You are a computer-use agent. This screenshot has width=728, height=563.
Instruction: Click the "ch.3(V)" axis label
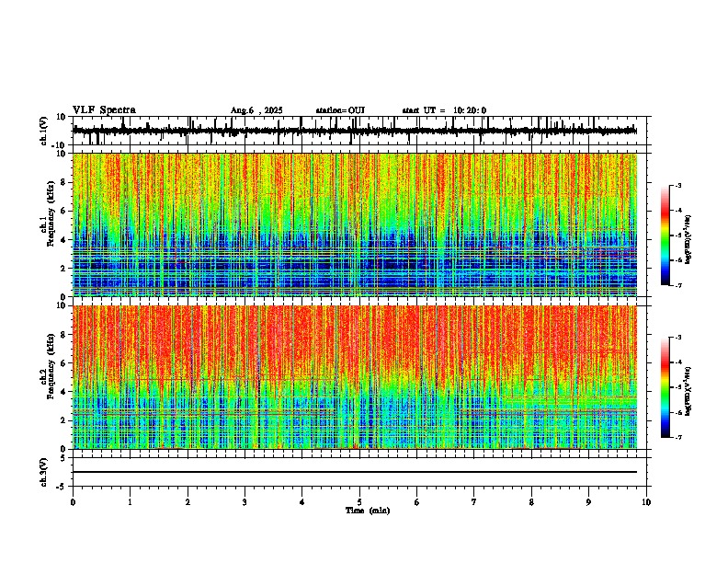(44, 472)
